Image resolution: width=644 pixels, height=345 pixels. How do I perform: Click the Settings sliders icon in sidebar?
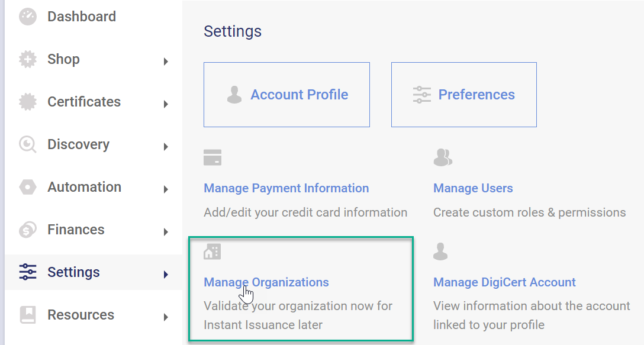[x=27, y=272]
